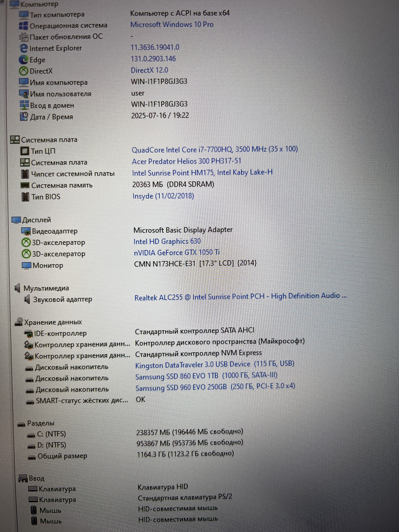Click the value 20363 МБ (DDR4 SDRAM)
399x532 pixels.
point(173,184)
